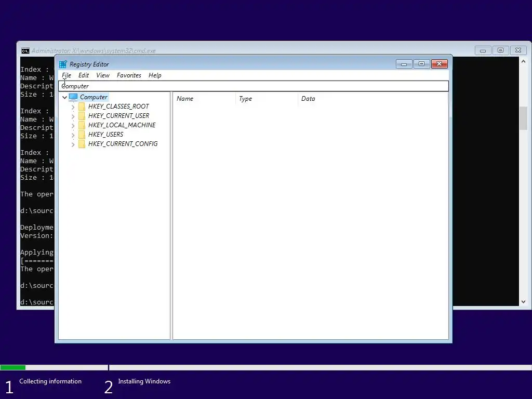This screenshot has height=399, width=532.
Task: Close the Registry Editor window
Action: point(440,64)
